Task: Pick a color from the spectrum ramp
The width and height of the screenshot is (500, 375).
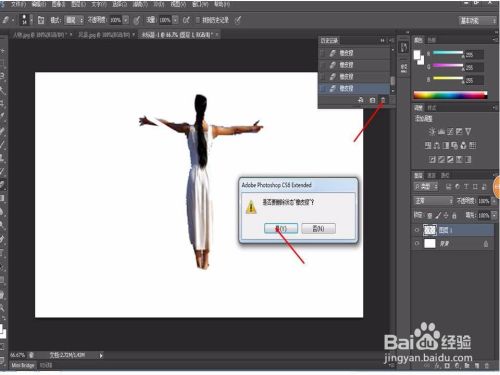Action: [x=450, y=95]
